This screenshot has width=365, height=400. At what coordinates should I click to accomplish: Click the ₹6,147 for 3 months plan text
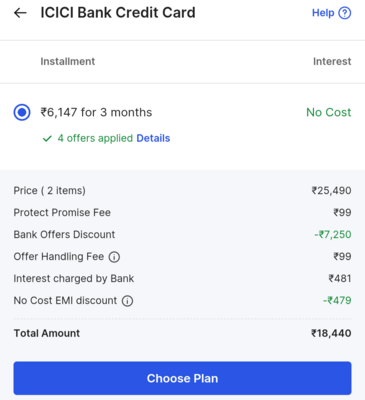[x=96, y=113]
